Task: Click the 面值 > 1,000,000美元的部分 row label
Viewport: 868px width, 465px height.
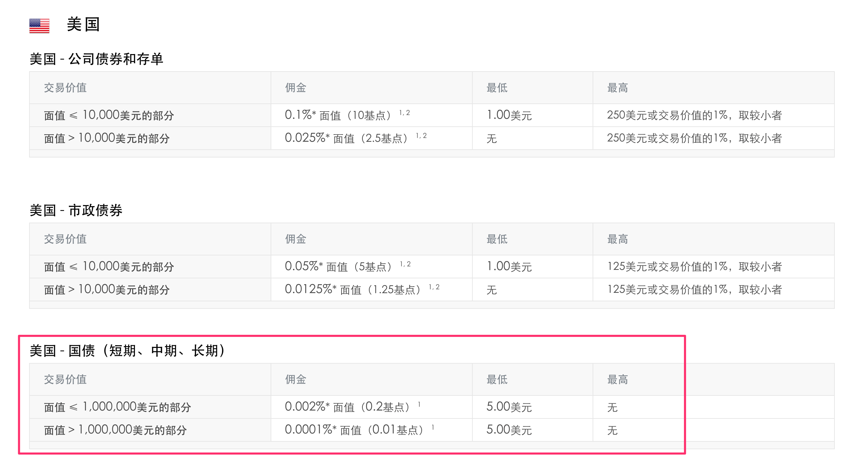Action: (x=115, y=430)
